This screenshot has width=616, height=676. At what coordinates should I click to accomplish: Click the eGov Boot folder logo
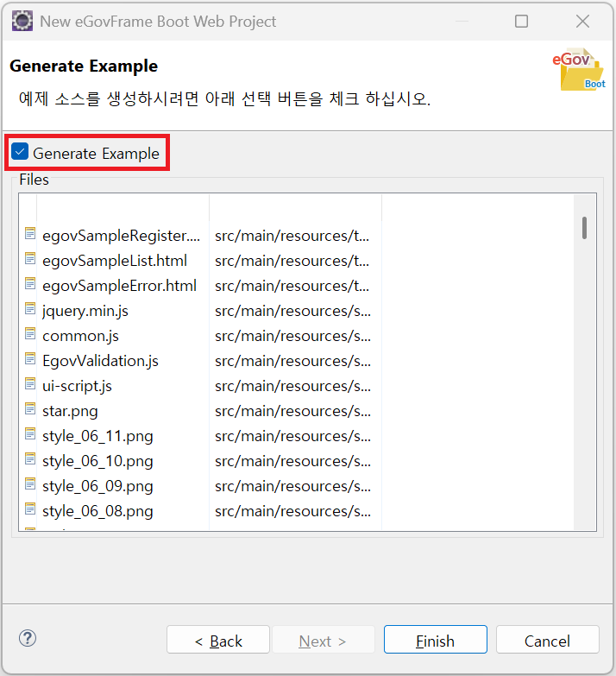tap(579, 69)
